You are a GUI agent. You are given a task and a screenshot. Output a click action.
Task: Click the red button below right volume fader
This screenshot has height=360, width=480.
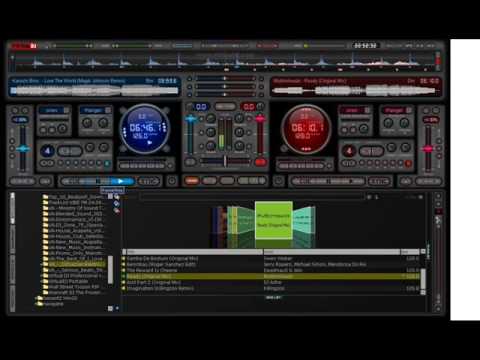point(260,162)
